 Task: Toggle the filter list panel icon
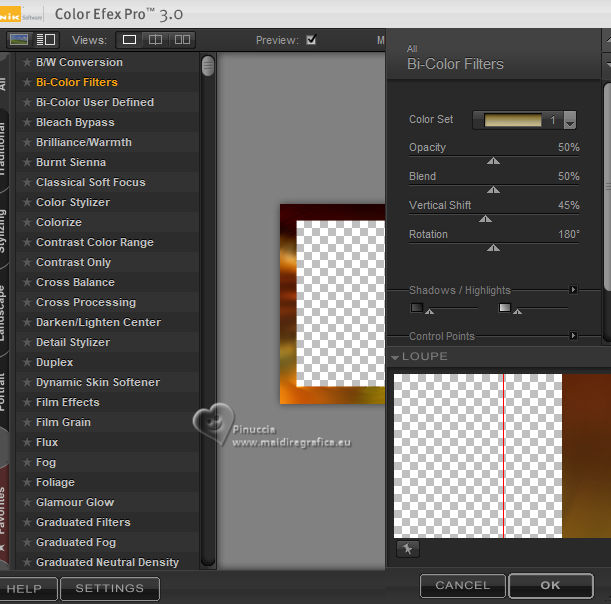[46, 40]
